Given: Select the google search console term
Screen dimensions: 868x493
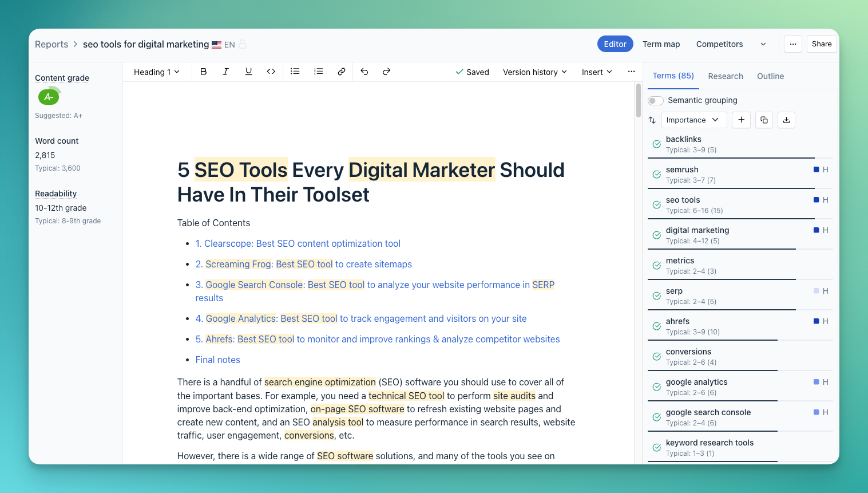Looking at the screenshot, I should [x=741, y=417].
